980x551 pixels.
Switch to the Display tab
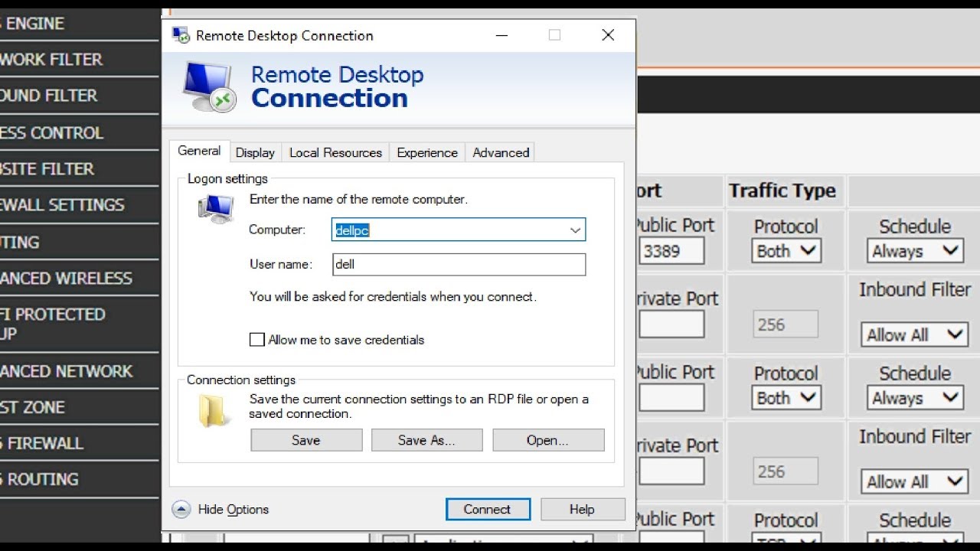click(x=255, y=152)
